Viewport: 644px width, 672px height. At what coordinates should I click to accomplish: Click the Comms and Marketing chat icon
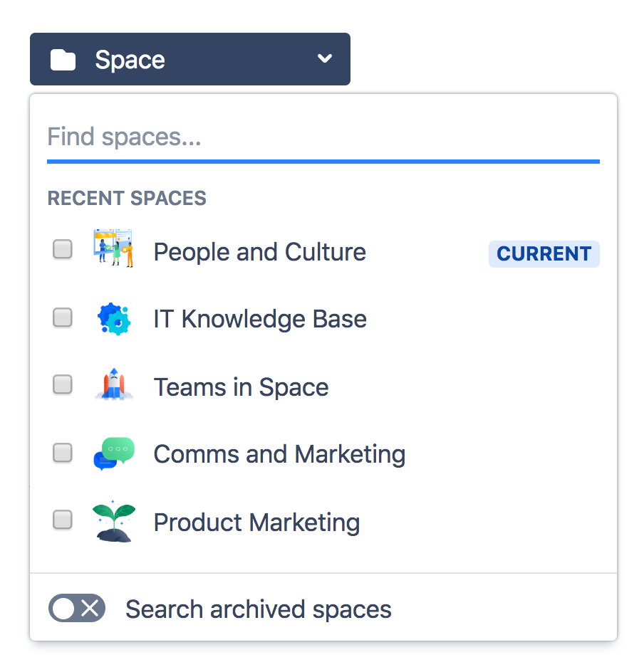pyautogui.click(x=113, y=453)
